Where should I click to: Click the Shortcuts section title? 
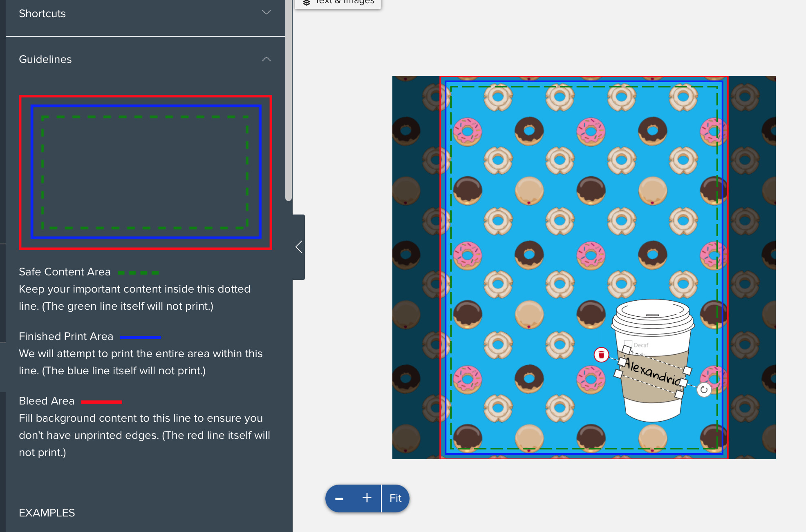point(42,13)
